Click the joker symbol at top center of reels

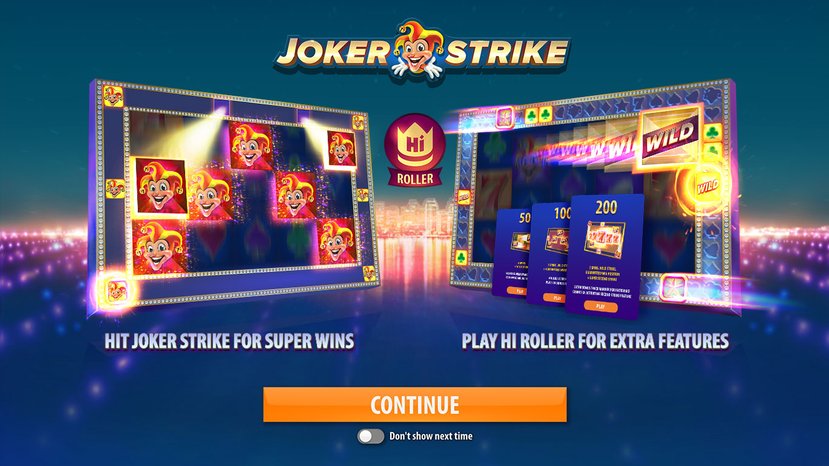pos(251,145)
